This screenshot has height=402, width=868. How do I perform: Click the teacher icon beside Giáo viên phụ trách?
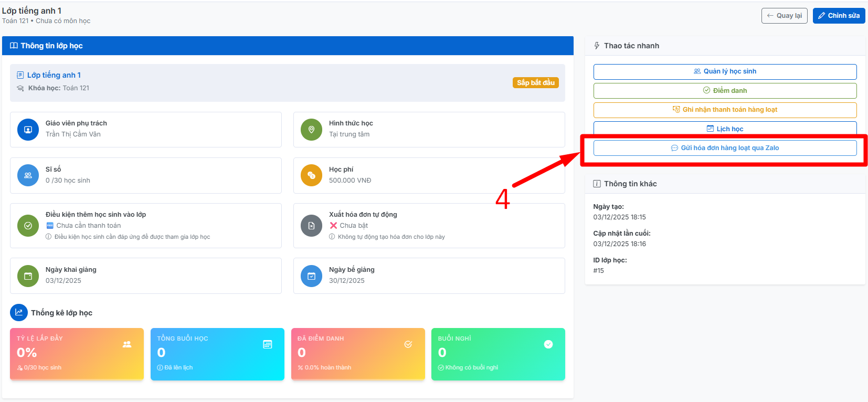28,130
